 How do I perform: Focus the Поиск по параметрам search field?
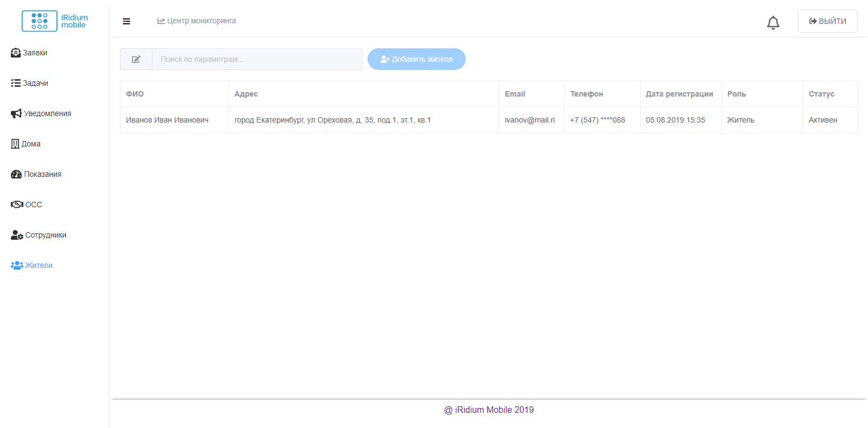coord(257,59)
